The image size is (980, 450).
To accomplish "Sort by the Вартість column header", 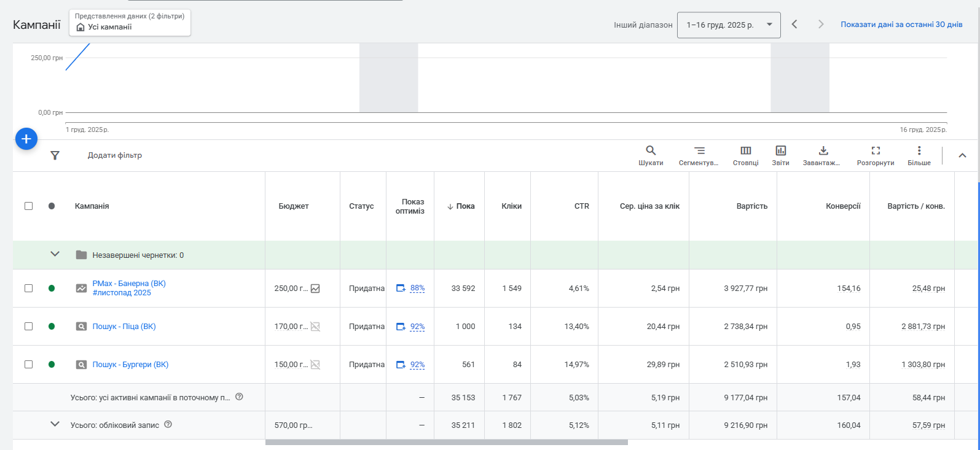I will pos(751,206).
